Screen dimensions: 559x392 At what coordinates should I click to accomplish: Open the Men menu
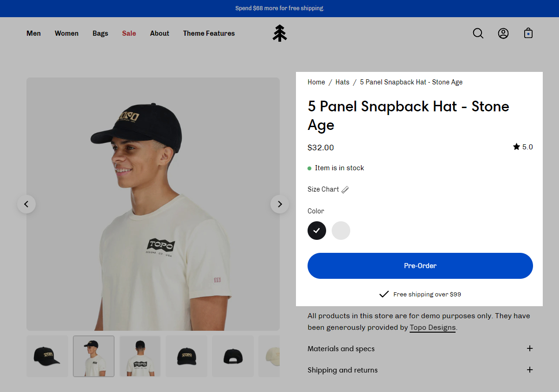point(34,33)
